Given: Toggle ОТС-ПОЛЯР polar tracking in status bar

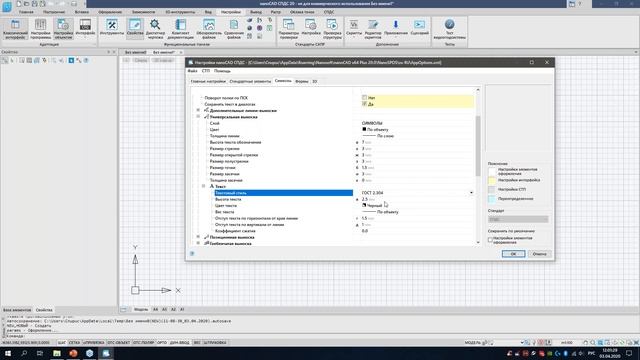Looking at the screenshot, I should pyautogui.click(x=143, y=342).
